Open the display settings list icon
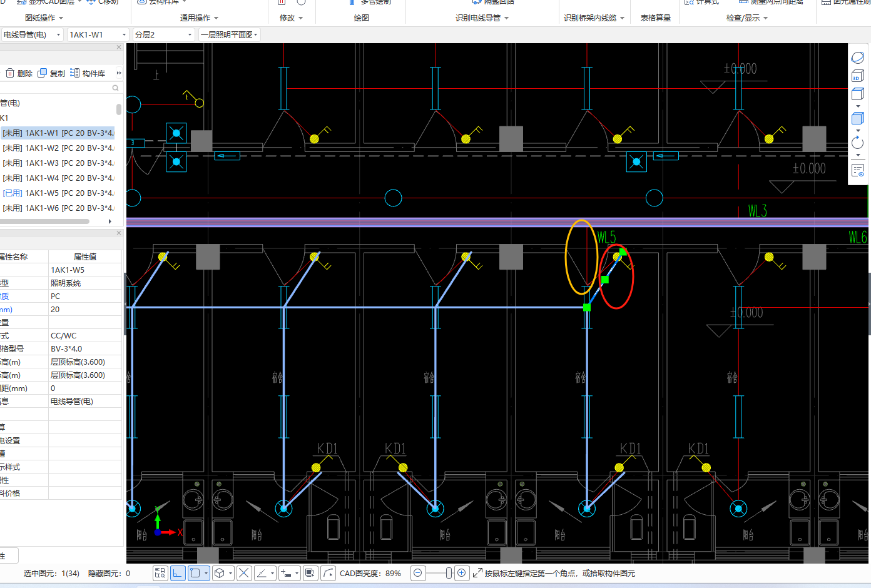 [x=857, y=170]
